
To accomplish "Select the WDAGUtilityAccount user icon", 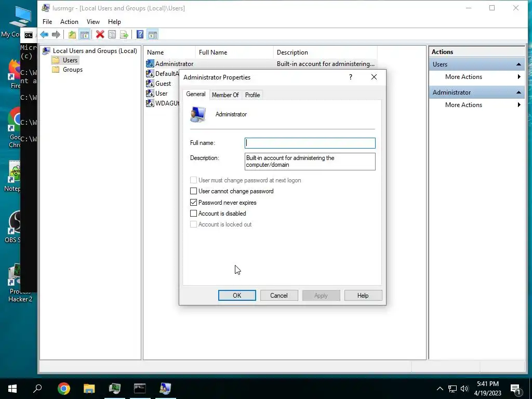I will pyautogui.click(x=150, y=103).
